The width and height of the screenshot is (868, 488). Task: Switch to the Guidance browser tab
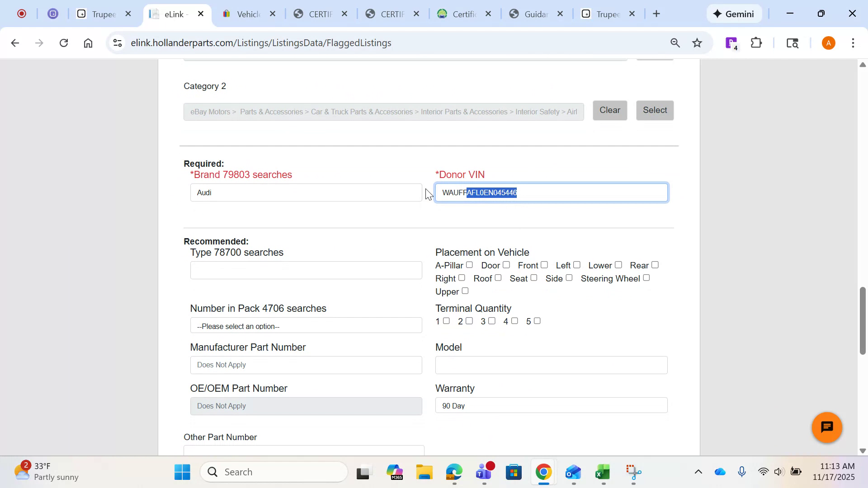pyautogui.click(x=534, y=14)
